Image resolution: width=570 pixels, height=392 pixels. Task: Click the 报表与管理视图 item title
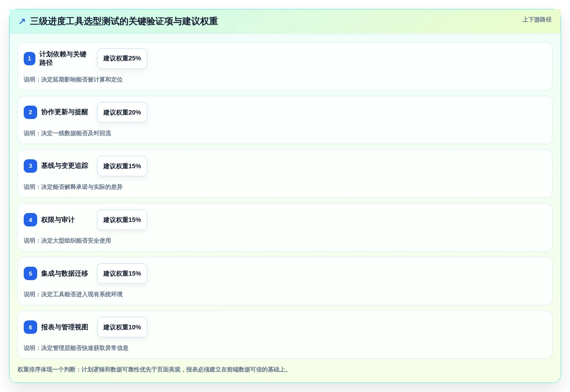64,327
